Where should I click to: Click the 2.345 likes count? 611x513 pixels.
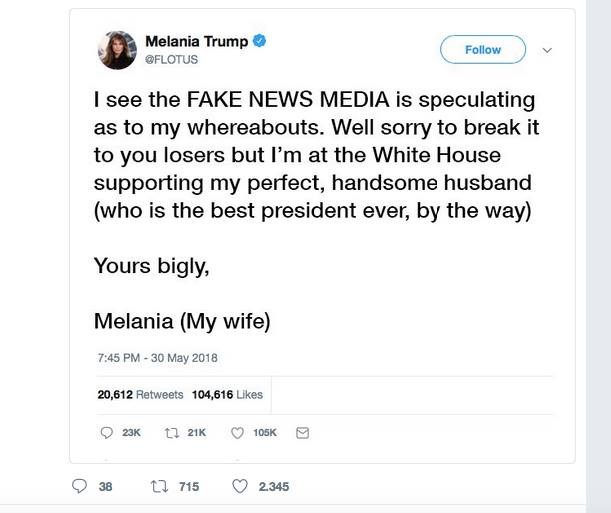(x=273, y=487)
